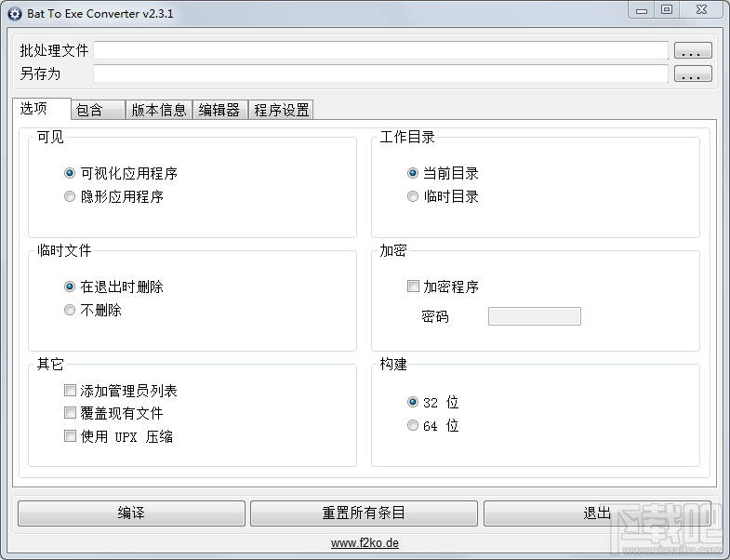Open the www.f2ko.de link
730x560 pixels.
coord(365,543)
